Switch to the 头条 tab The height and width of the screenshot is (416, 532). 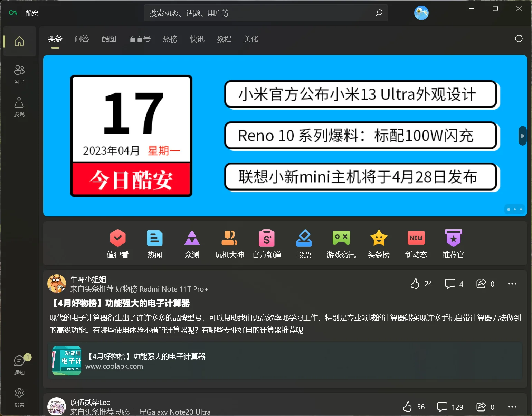tap(55, 39)
